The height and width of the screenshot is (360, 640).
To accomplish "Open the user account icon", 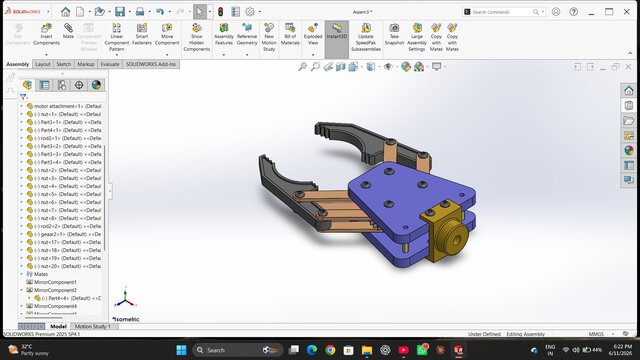I will pyautogui.click(x=556, y=12).
